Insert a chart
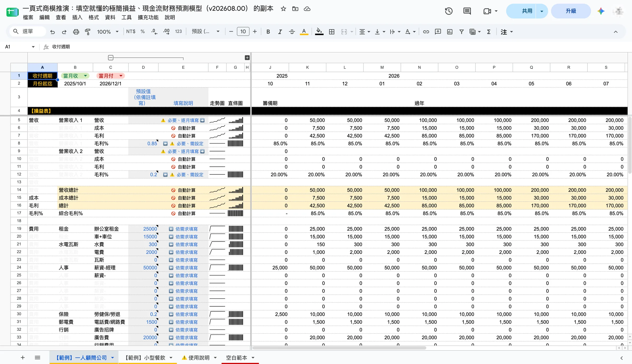632x364 pixels. click(450, 32)
